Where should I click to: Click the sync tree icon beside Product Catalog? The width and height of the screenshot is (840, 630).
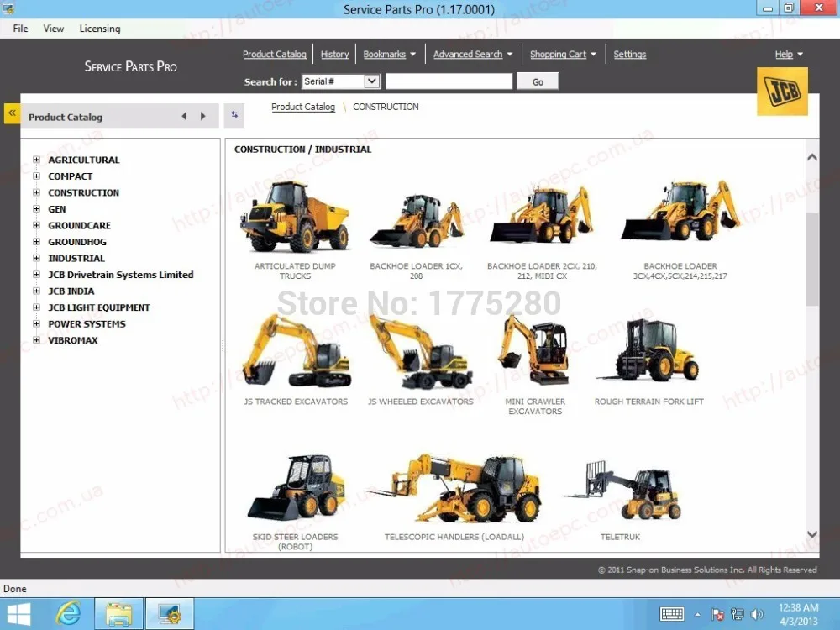(234, 115)
